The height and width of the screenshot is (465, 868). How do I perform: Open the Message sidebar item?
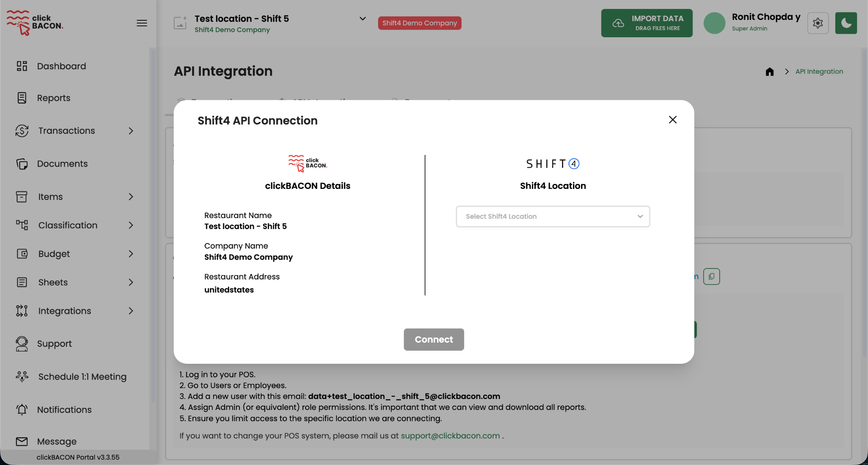(x=57, y=441)
